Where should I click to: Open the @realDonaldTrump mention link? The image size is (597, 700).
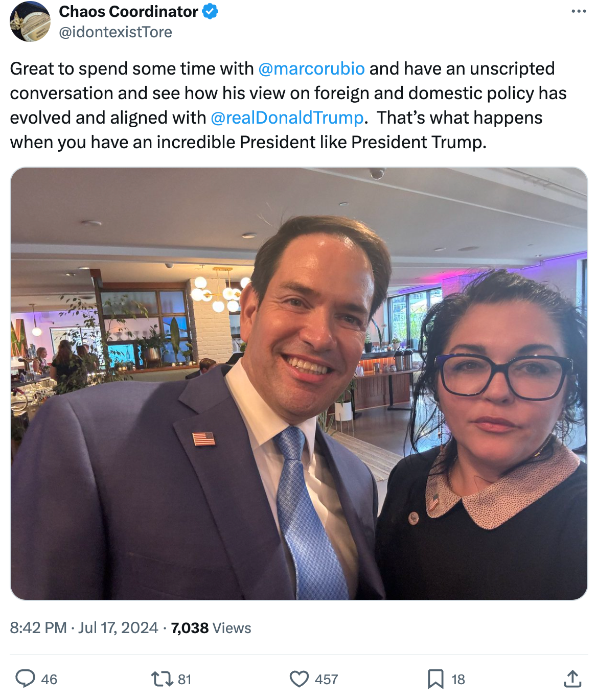click(287, 118)
